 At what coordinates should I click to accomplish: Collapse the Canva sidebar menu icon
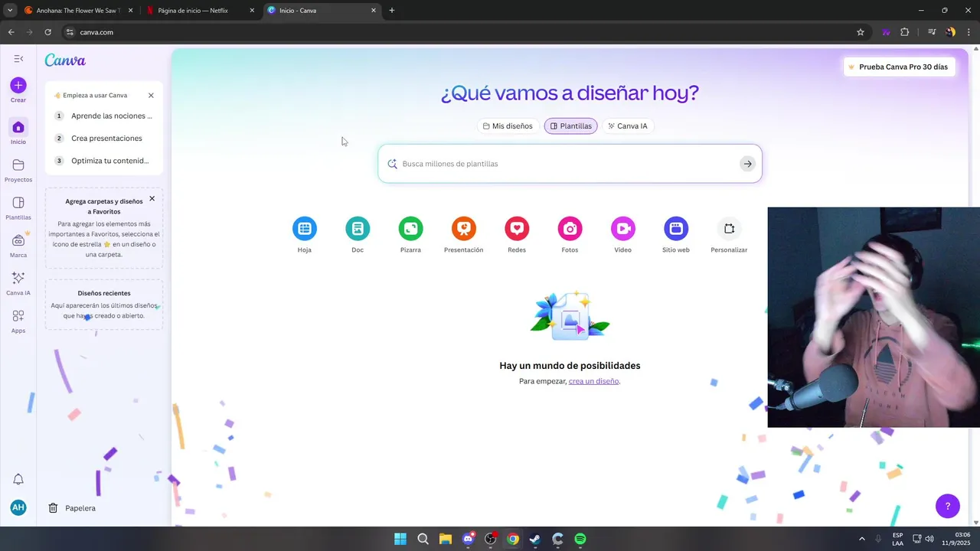[18, 59]
